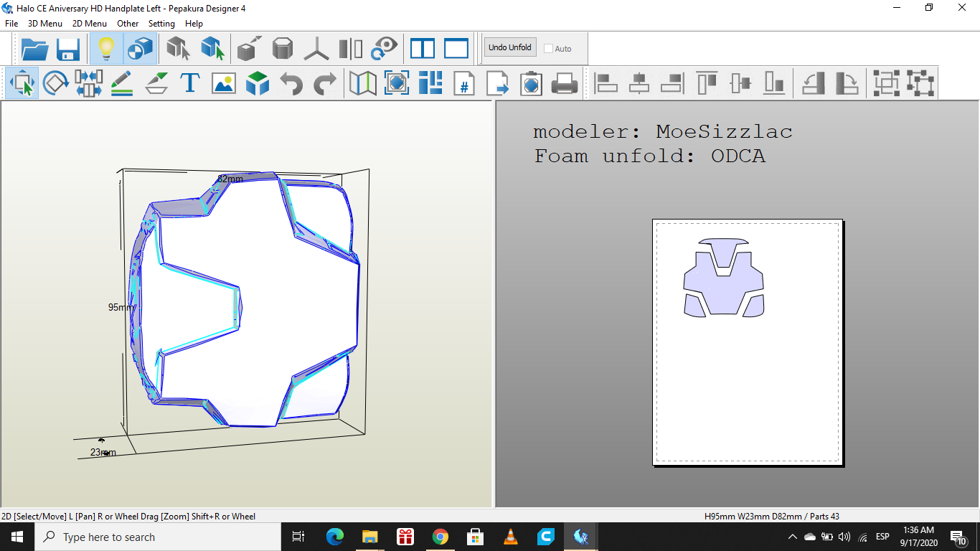980x551 pixels.
Task: Click the eye with rotate arrow icon
Action: click(385, 49)
